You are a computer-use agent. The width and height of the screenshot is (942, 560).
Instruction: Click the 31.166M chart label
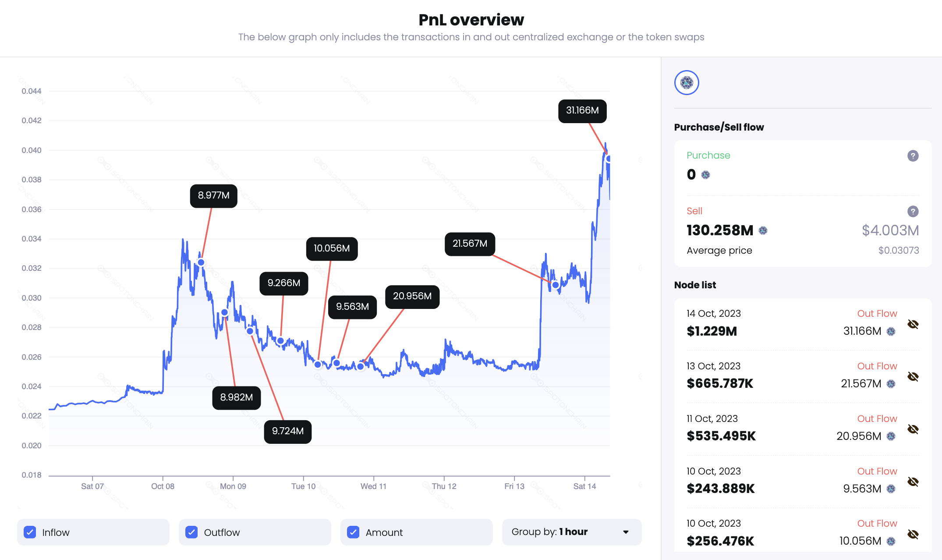(x=582, y=111)
